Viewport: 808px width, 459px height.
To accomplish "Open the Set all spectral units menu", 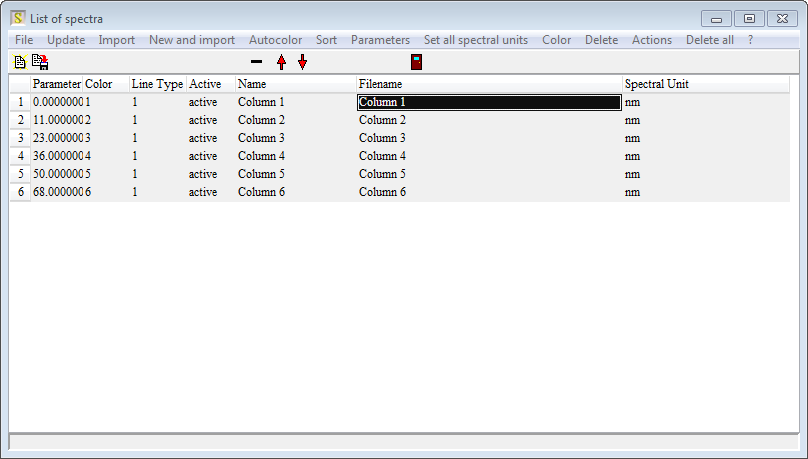I will (x=475, y=40).
